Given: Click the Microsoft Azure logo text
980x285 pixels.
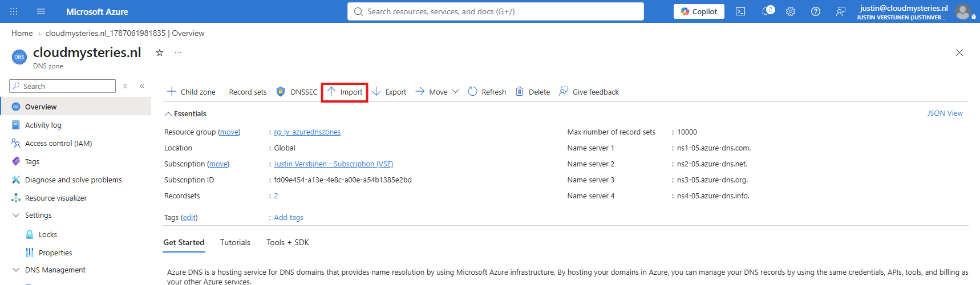Looking at the screenshot, I should tap(97, 11).
